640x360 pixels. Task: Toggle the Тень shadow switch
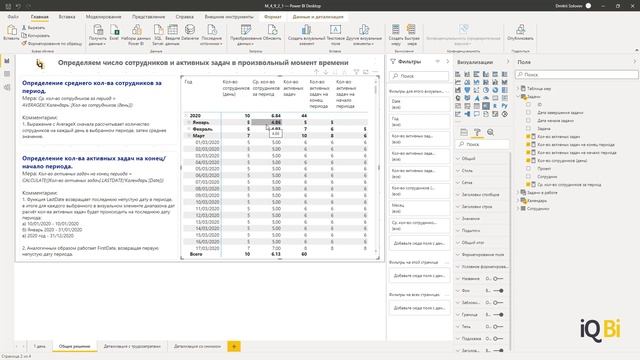[498, 327]
